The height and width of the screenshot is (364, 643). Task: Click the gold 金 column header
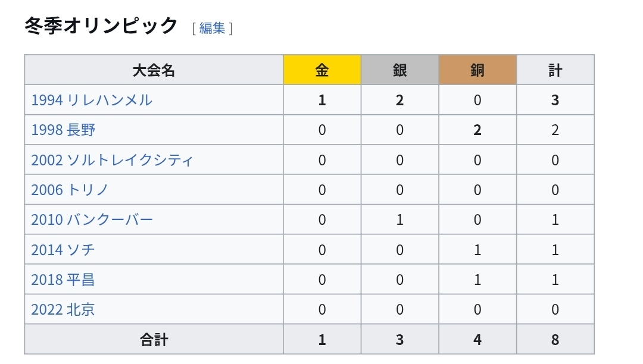click(322, 70)
